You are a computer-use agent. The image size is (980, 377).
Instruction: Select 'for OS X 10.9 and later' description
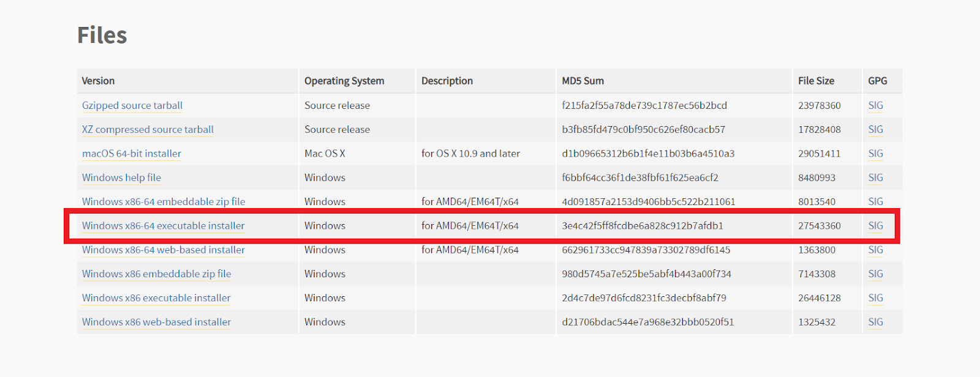pos(470,154)
